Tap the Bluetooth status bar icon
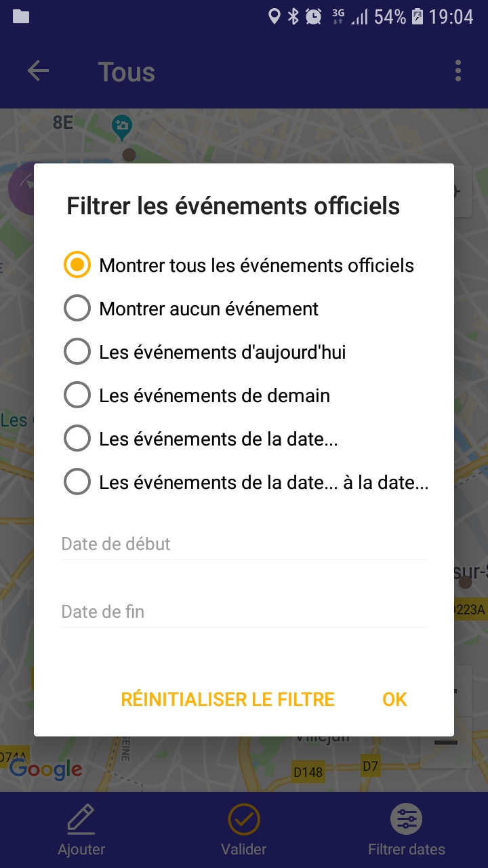The image size is (488, 868). point(293,16)
